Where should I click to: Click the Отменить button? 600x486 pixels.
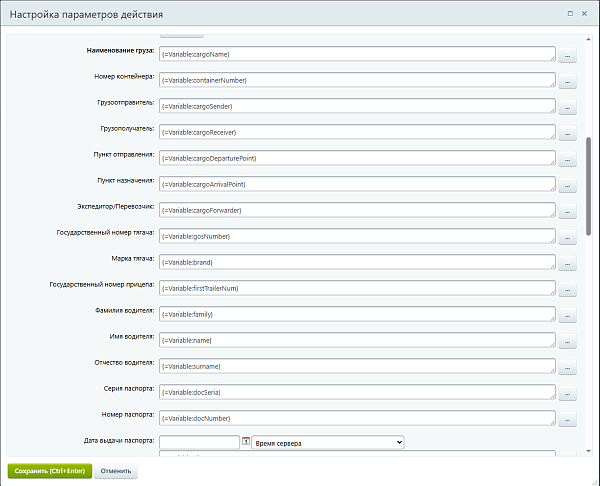point(116,471)
